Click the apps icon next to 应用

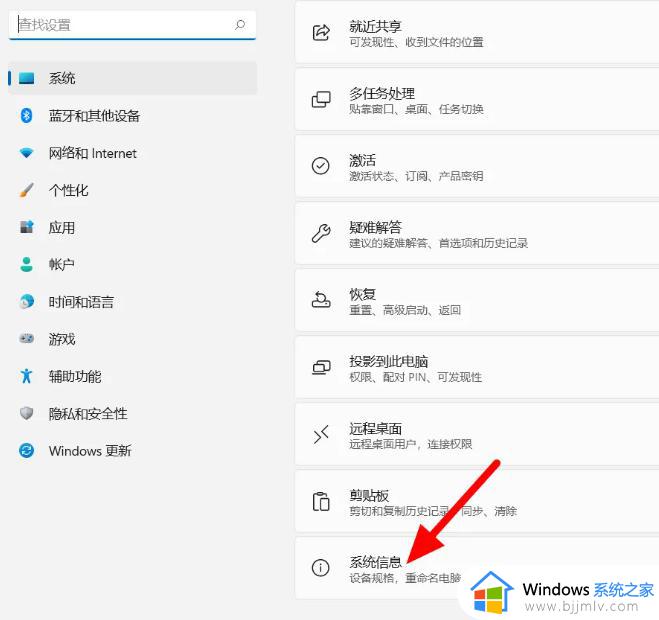(26, 227)
